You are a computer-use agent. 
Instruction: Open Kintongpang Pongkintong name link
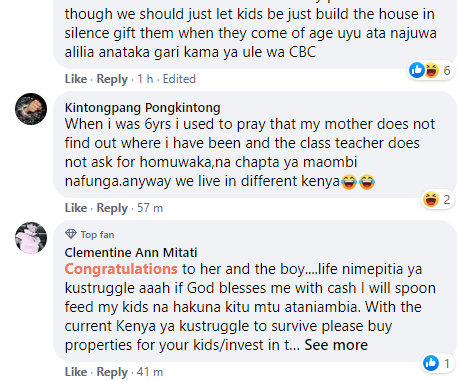click(143, 108)
